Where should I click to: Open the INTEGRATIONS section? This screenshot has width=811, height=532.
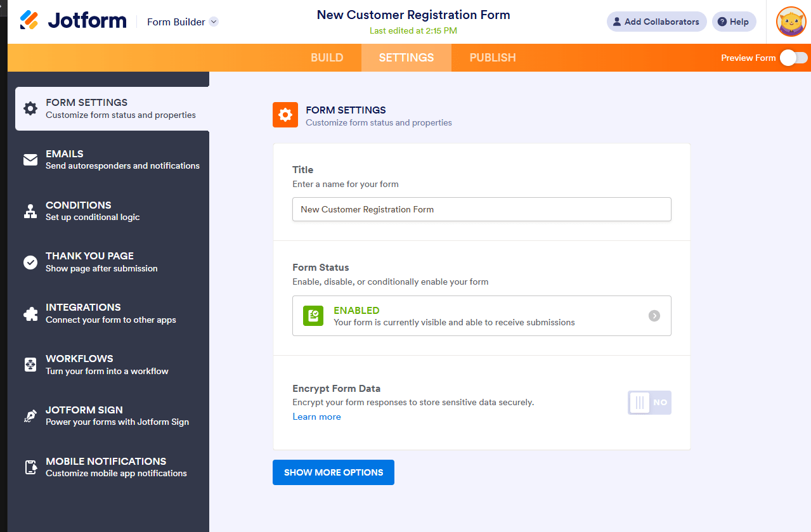[x=112, y=313]
